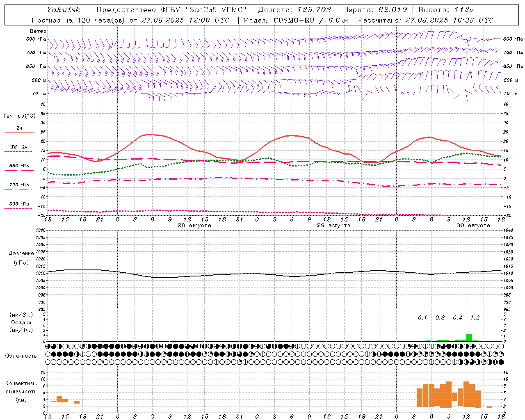Click the (мм/3ч.) precipitation unit label
This screenshot has height=420, width=525.
[21, 315]
